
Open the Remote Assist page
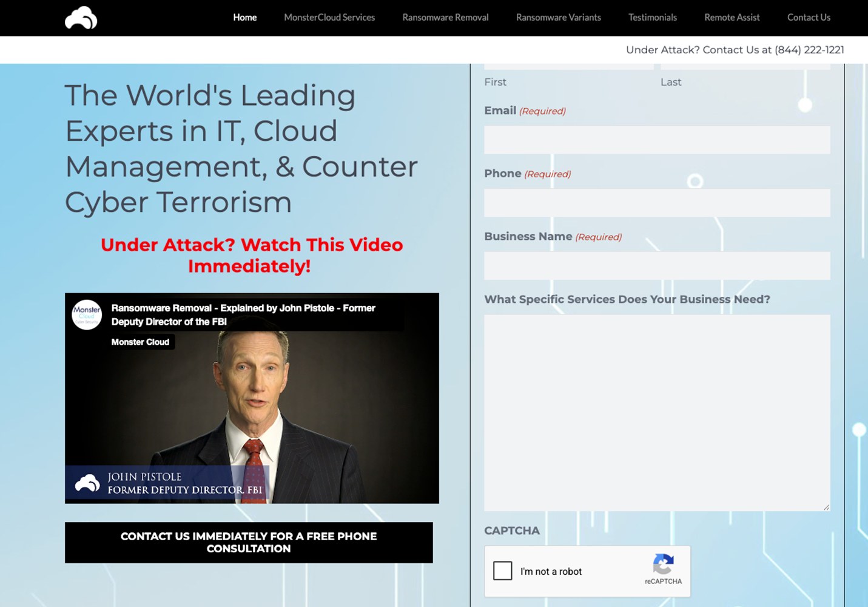(732, 18)
